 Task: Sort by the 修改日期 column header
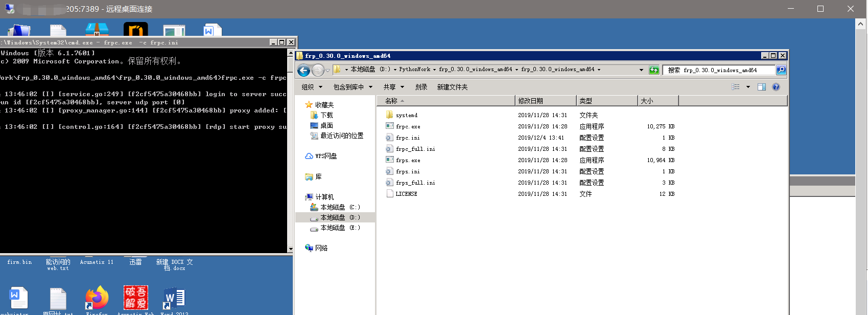pos(546,101)
